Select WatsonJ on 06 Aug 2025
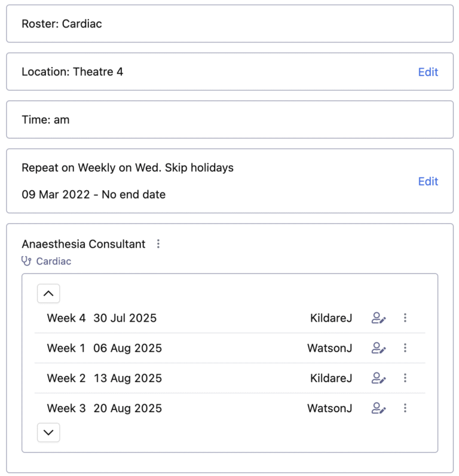This screenshot has width=459, height=476. point(329,348)
